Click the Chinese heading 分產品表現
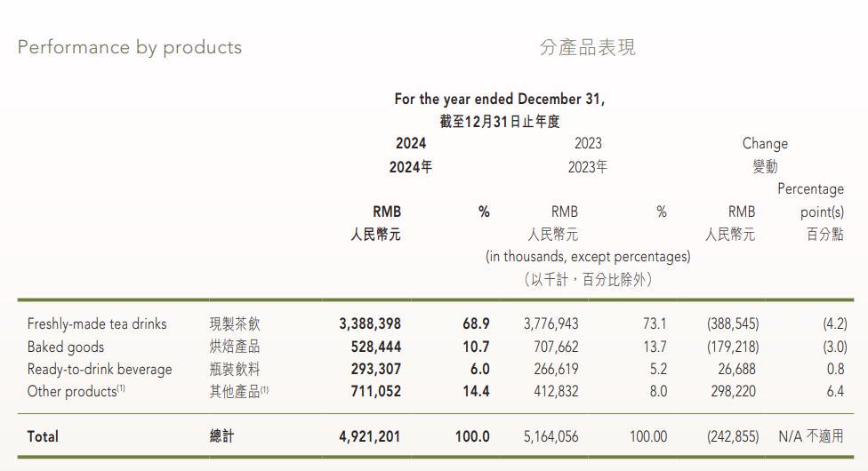The image size is (868, 471). coord(587,47)
